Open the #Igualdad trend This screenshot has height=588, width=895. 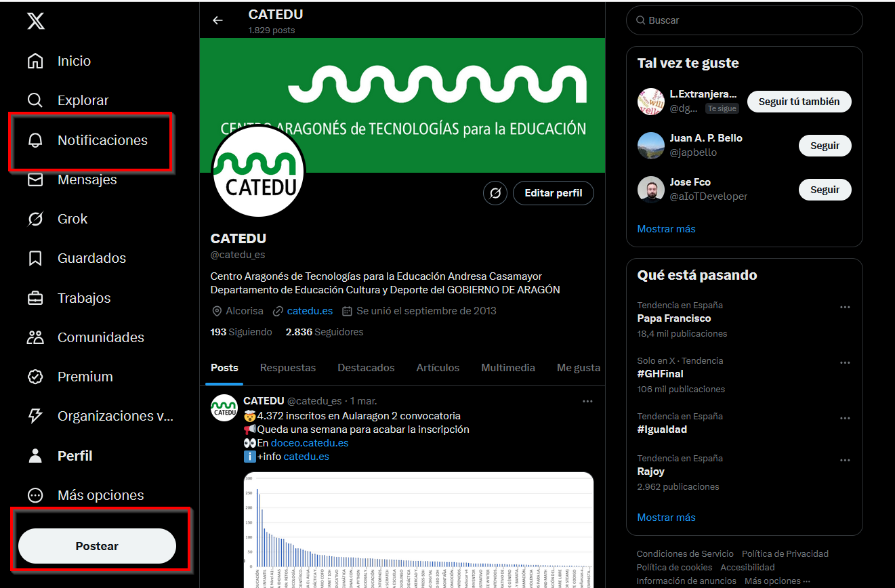tap(662, 429)
